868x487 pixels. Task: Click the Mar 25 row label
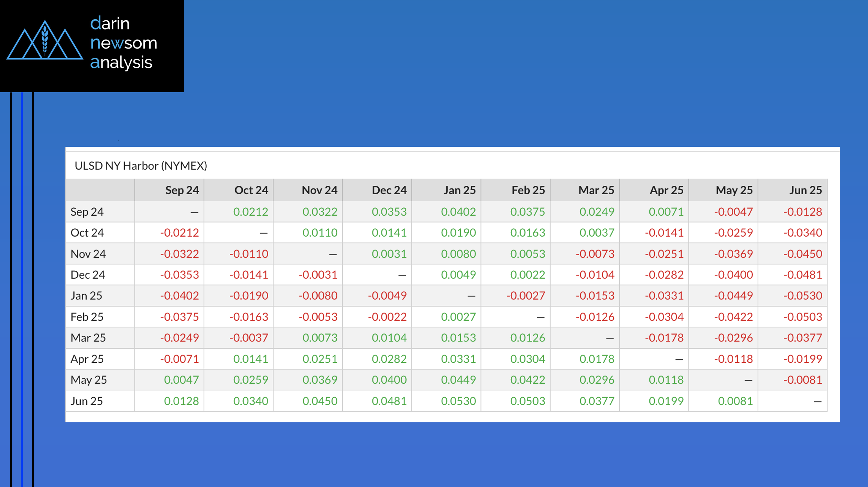[x=88, y=338]
